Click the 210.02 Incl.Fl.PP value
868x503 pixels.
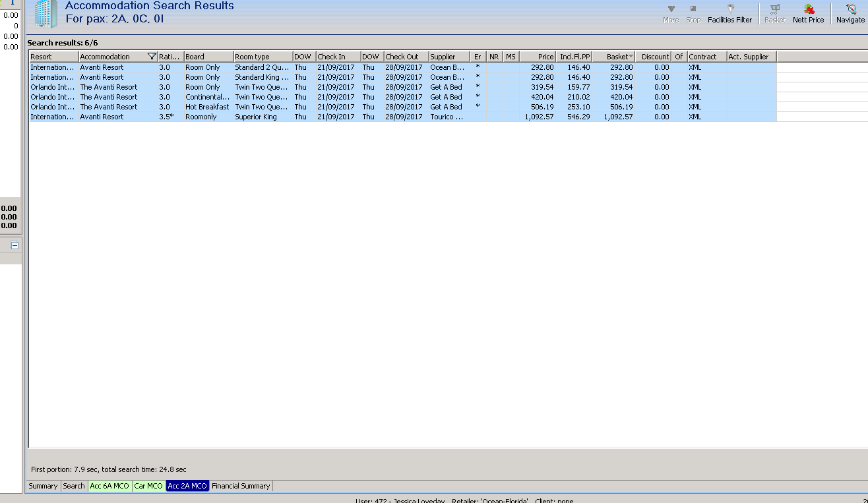coord(574,97)
